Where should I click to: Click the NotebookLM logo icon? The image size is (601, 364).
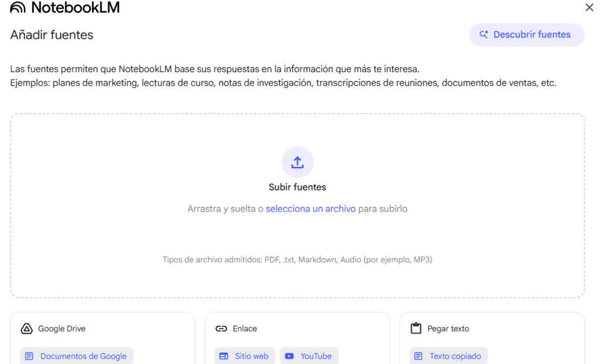click(x=18, y=7)
